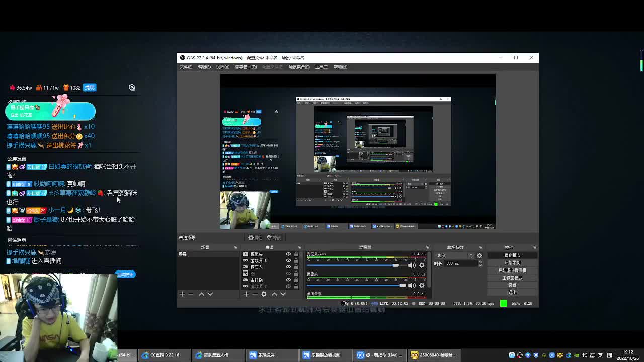Remove the selected scene with the minus icon

click(x=191, y=294)
